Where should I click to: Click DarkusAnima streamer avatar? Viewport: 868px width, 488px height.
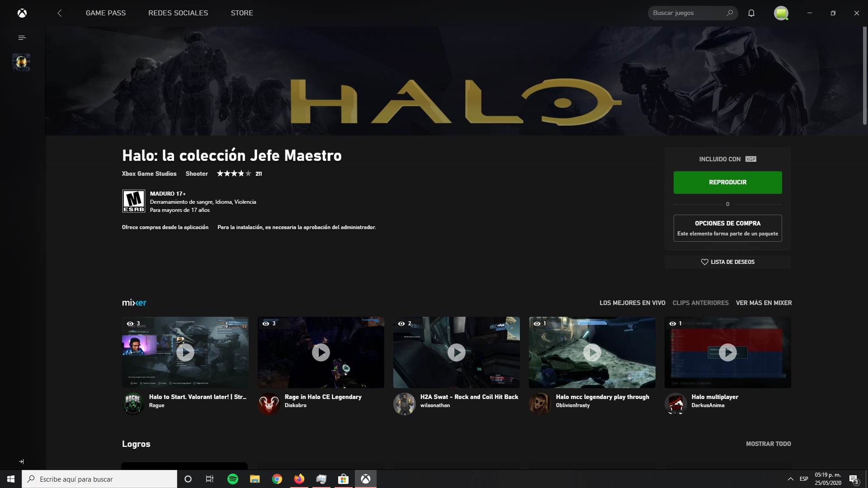click(676, 404)
